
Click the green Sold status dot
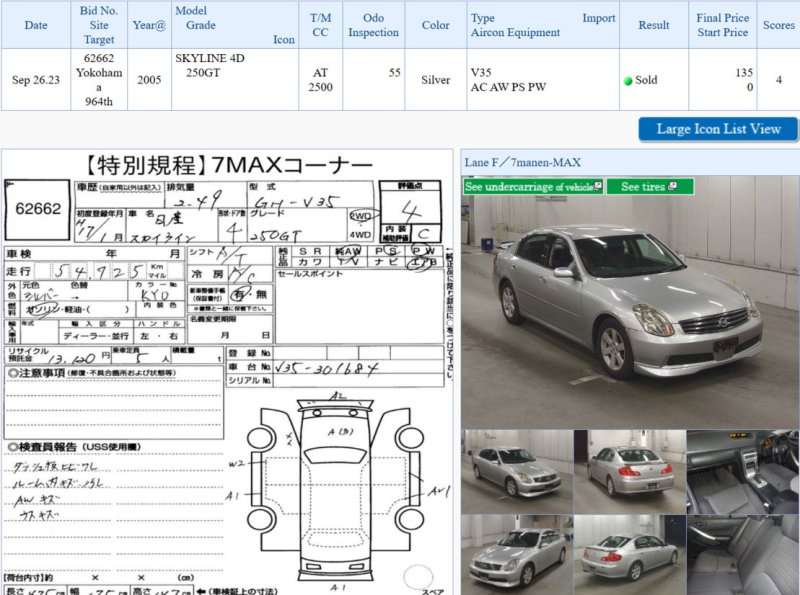coord(628,80)
